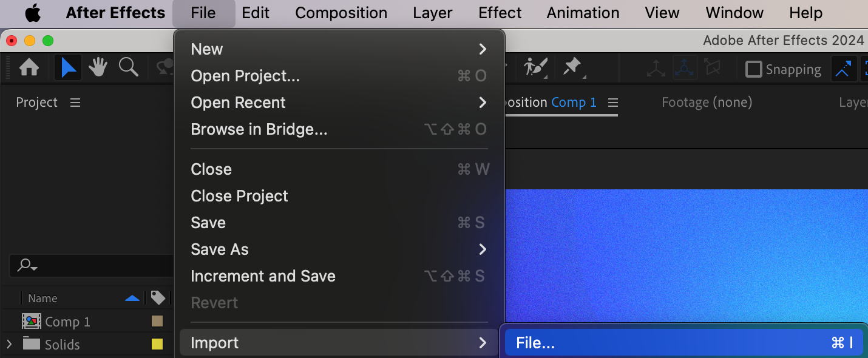
Task: Switch to the Footage (none) tab
Action: tap(707, 103)
